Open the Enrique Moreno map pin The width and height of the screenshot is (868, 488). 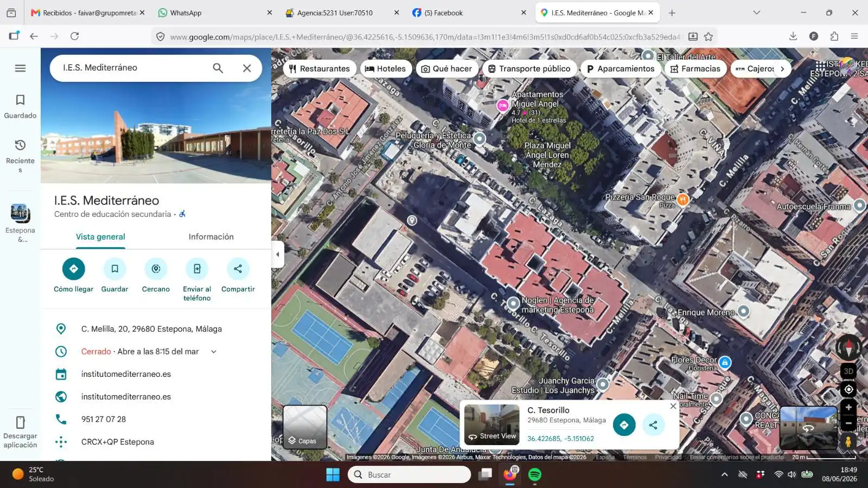coord(744,311)
